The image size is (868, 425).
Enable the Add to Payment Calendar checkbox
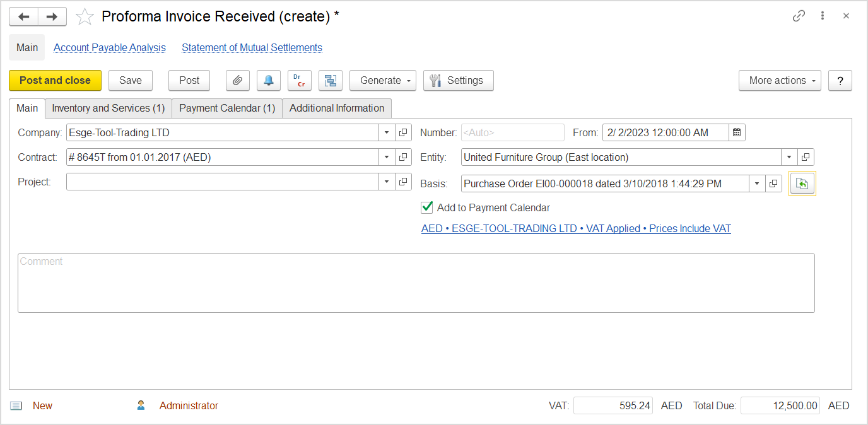click(427, 207)
